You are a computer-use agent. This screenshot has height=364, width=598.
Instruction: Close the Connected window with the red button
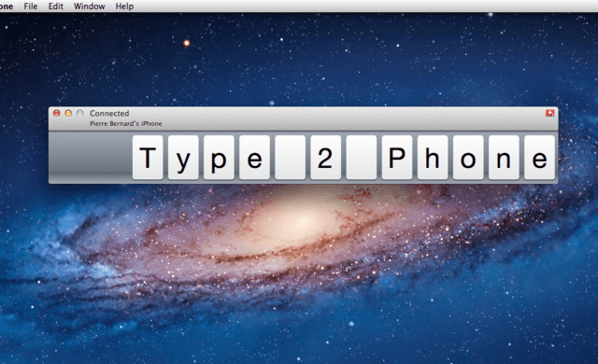56,113
